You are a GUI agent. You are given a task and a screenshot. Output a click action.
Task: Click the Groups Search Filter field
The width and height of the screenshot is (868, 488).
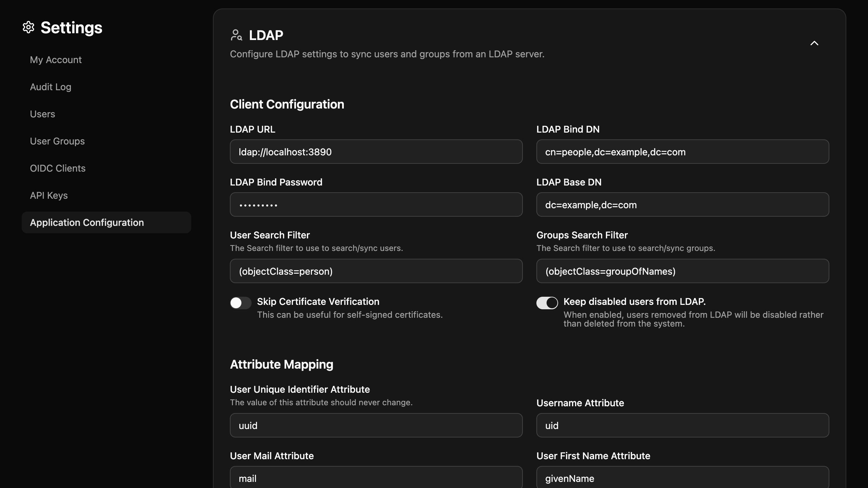click(x=683, y=271)
